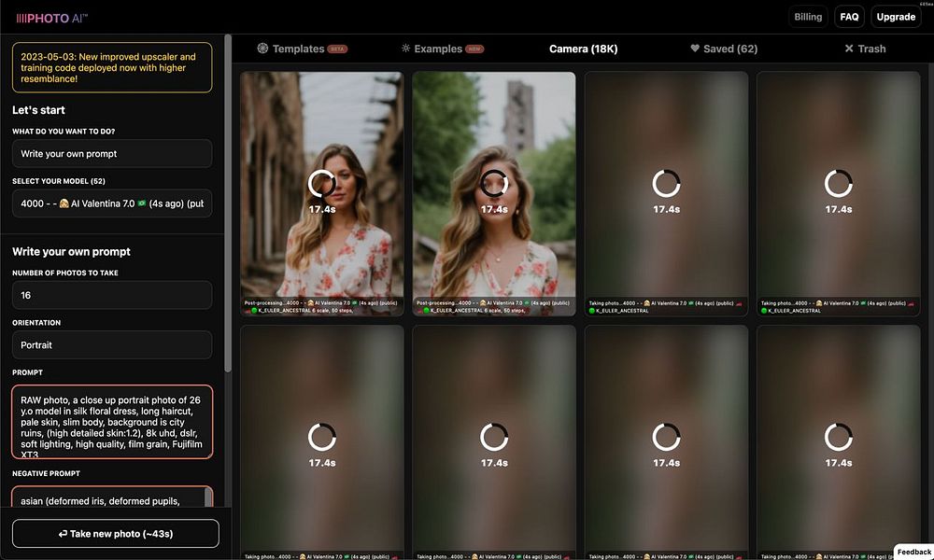Click the fourth loading photo in top row
The width and height of the screenshot is (934, 560).
[x=838, y=193]
